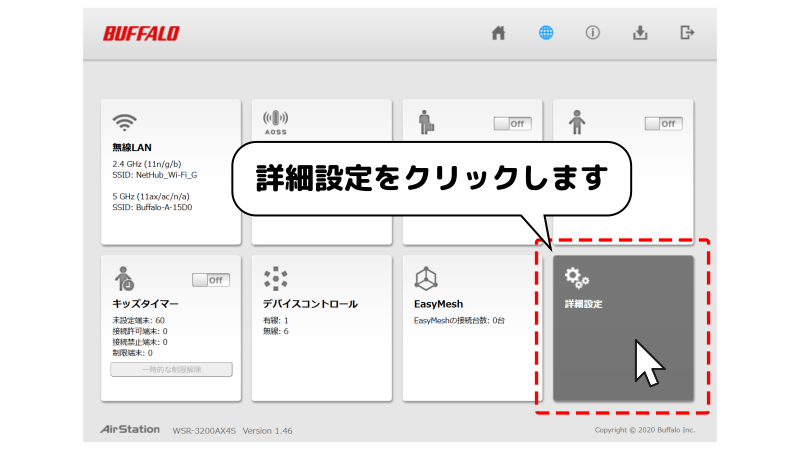Click 接続許可端末: 0 line
The height and width of the screenshot is (450, 800).
click(140, 331)
